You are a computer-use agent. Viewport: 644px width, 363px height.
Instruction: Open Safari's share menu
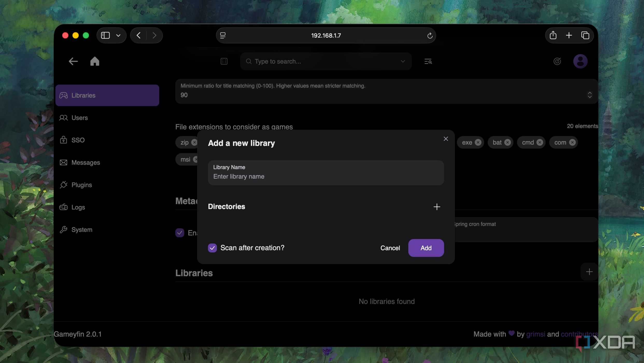coord(553,35)
